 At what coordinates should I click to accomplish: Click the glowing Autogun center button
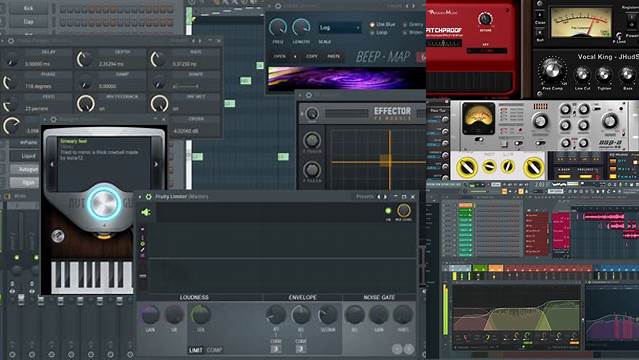[104, 203]
